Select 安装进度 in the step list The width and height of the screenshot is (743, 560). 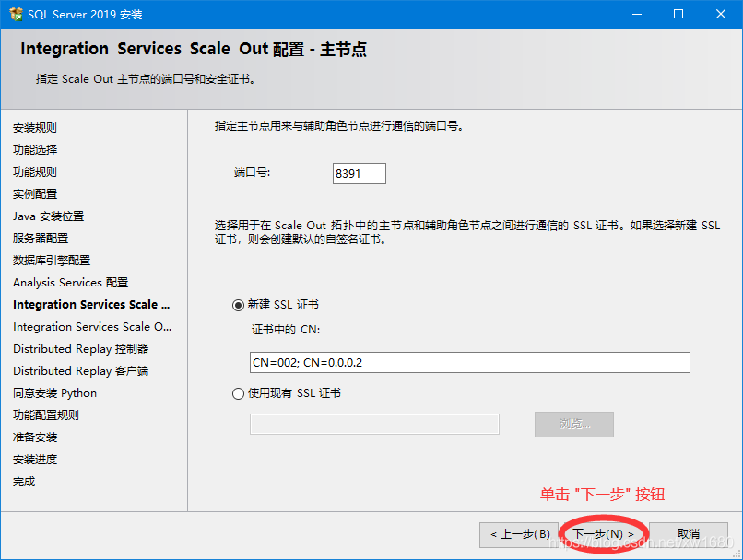click(x=35, y=460)
